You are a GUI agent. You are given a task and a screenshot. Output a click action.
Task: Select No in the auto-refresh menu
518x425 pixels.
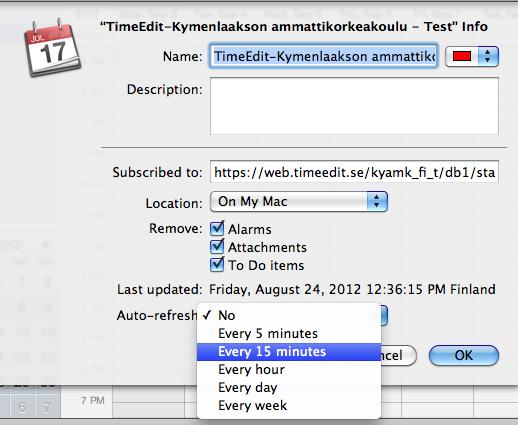(x=289, y=315)
